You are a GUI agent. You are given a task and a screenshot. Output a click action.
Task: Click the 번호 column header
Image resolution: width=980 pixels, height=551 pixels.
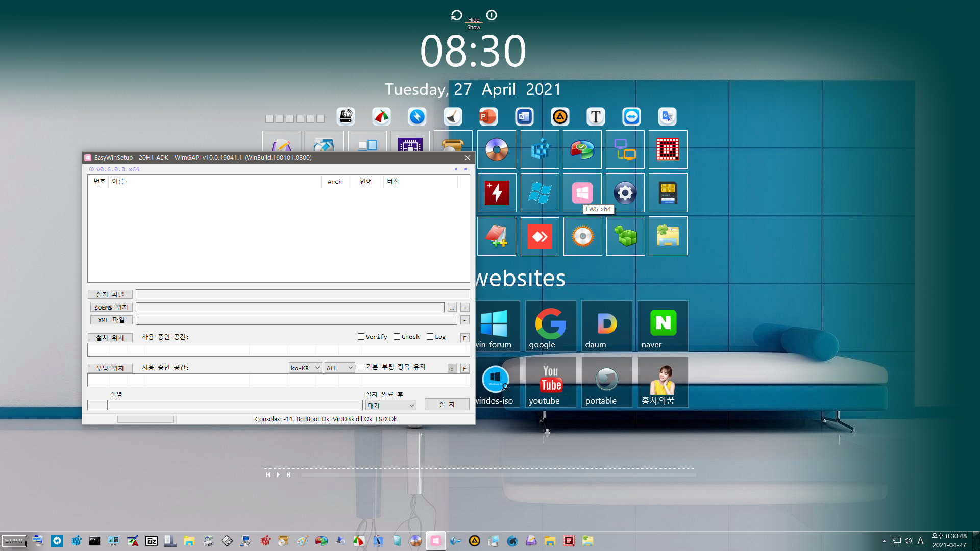pos(99,182)
